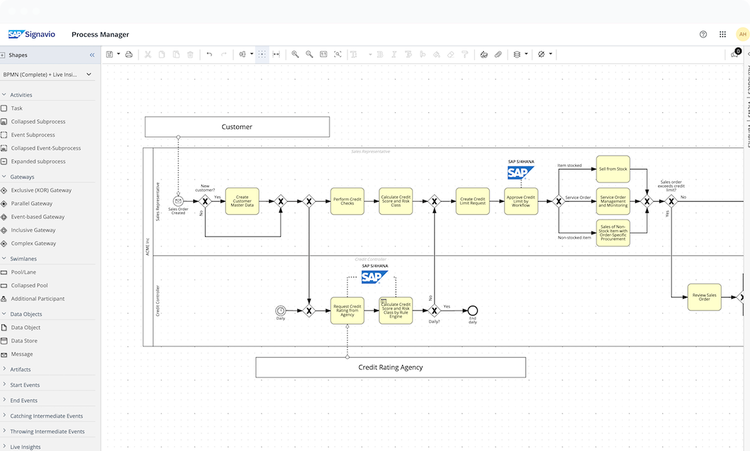Click the undo arrow icon
This screenshot has height=451, width=750.
click(209, 55)
